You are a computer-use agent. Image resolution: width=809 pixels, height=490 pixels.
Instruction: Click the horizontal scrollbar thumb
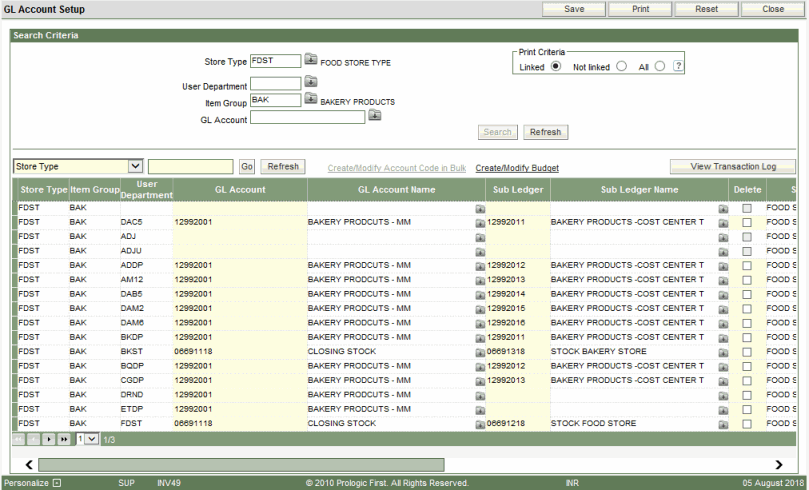coord(241,465)
